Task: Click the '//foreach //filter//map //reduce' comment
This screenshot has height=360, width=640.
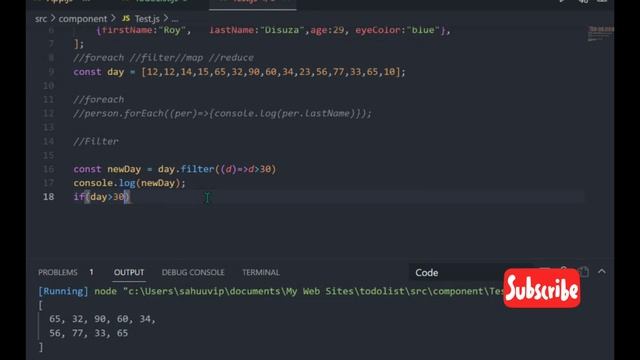Action: click(163, 58)
